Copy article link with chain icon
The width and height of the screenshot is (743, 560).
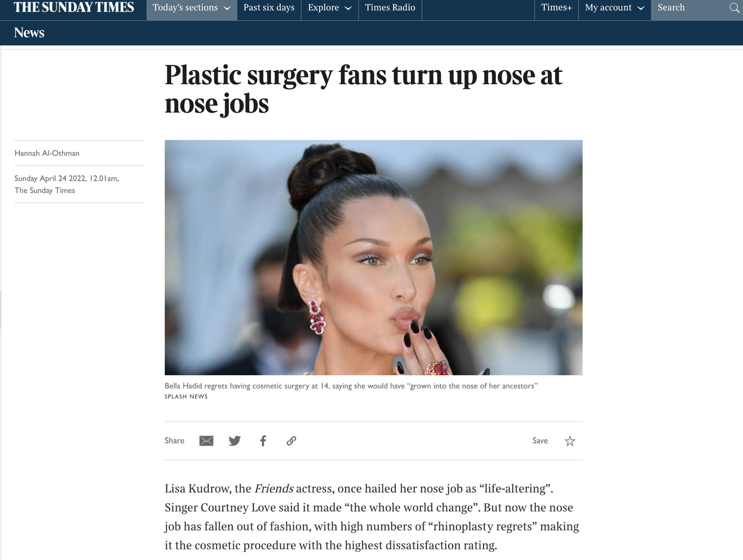(x=291, y=441)
